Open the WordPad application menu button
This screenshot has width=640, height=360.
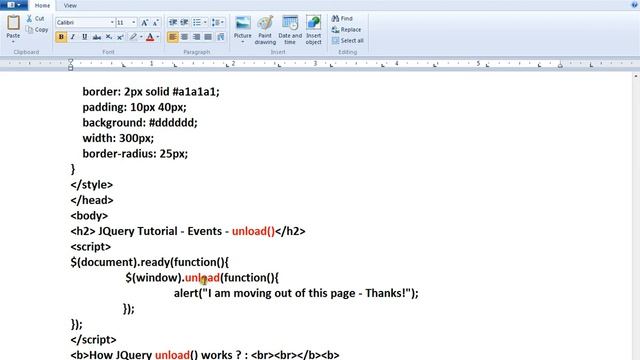[x=14, y=5]
